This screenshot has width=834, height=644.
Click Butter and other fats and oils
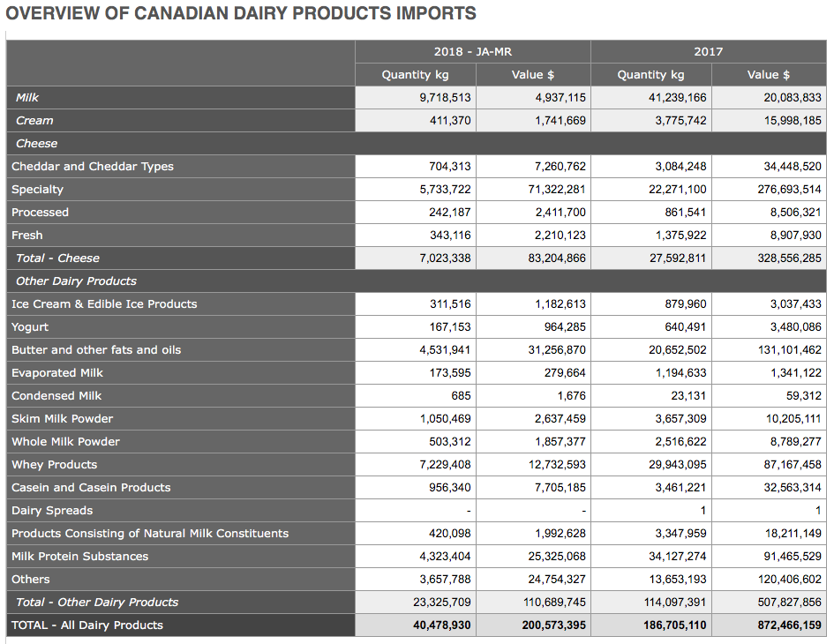(x=96, y=349)
